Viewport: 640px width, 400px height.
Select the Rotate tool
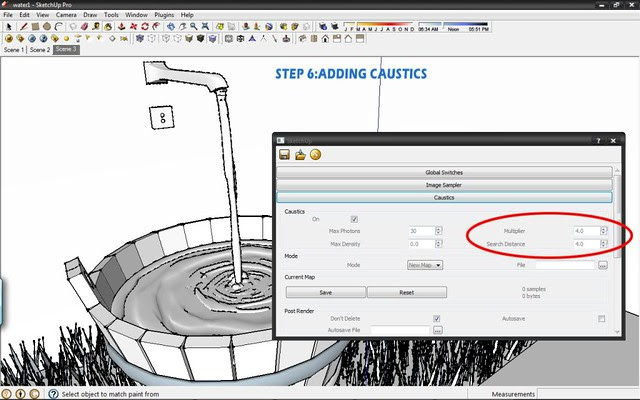tap(144, 27)
